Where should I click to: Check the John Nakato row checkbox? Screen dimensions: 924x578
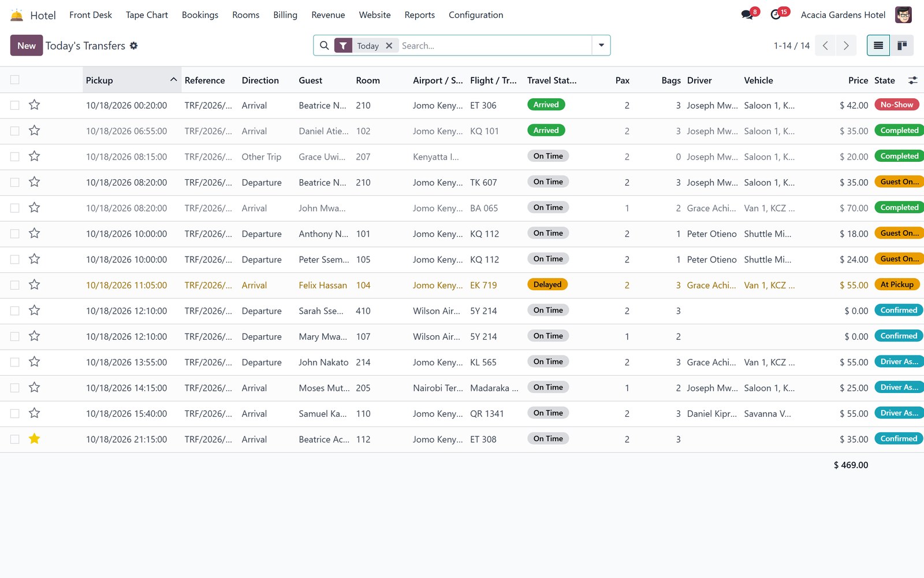coord(15,362)
